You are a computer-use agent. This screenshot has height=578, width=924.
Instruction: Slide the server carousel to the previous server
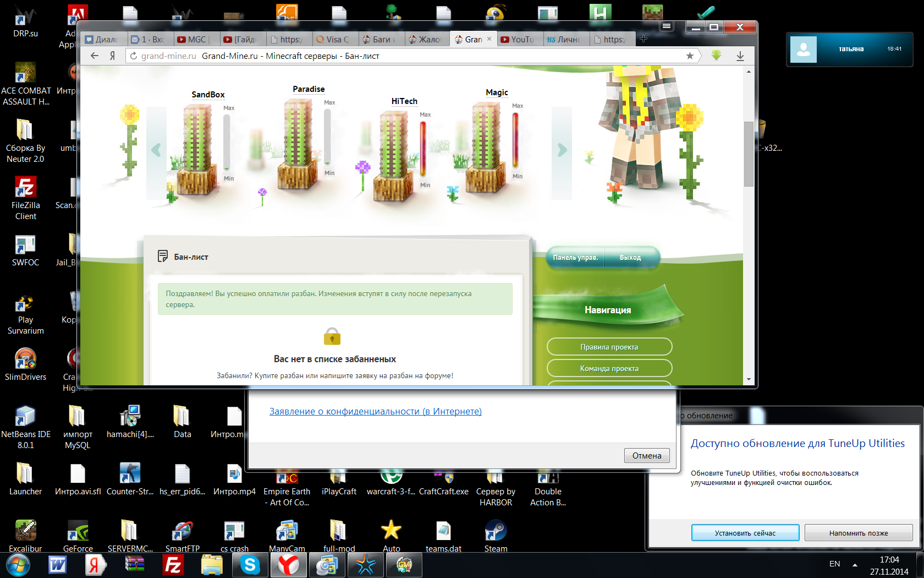tap(156, 150)
